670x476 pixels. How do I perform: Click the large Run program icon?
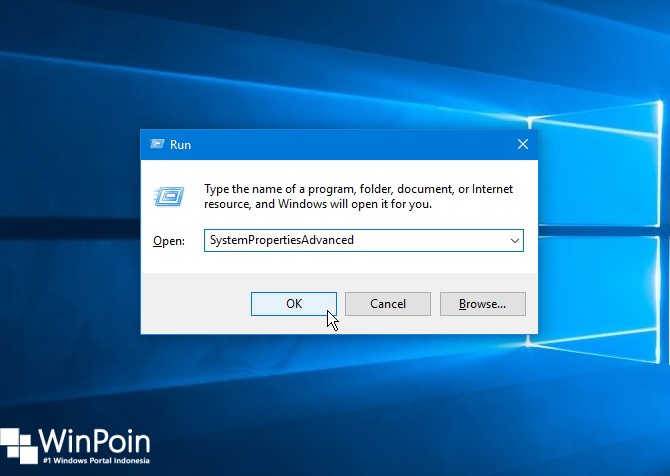(168, 197)
